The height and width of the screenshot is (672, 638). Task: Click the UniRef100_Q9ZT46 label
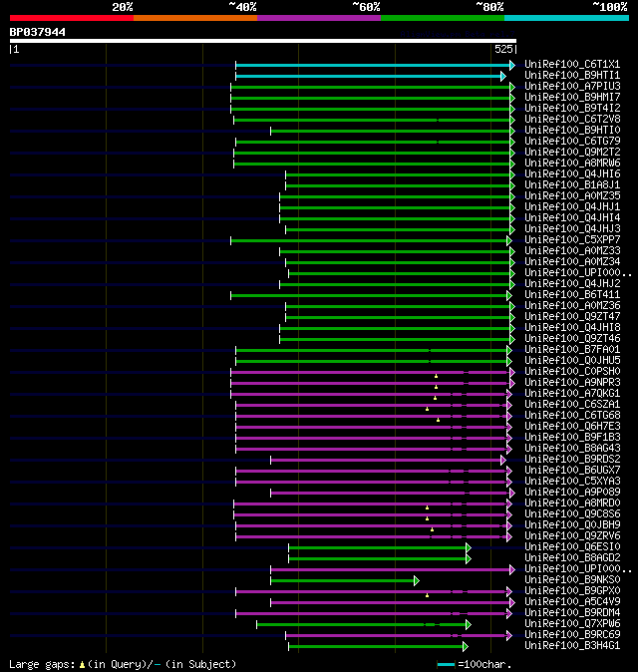click(x=572, y=339)
